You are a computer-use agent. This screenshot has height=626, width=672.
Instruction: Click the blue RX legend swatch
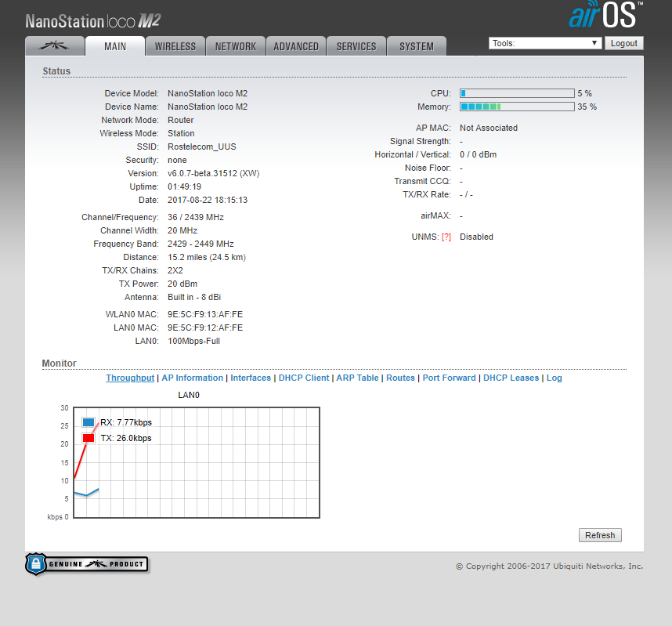point(89,422)
